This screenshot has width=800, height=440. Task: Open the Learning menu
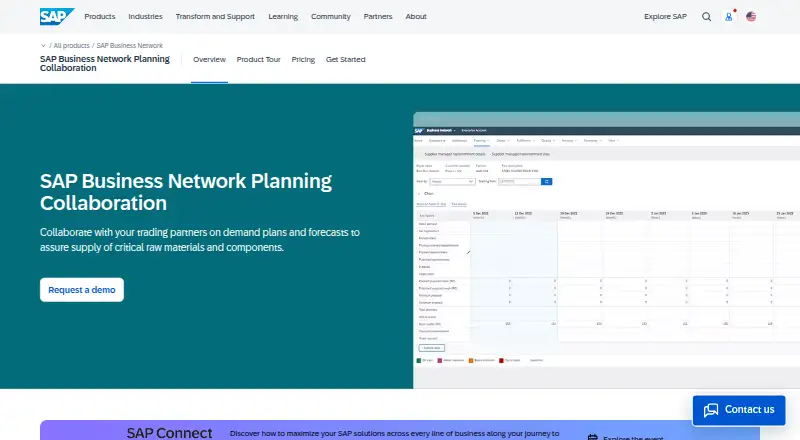[283, 16]
